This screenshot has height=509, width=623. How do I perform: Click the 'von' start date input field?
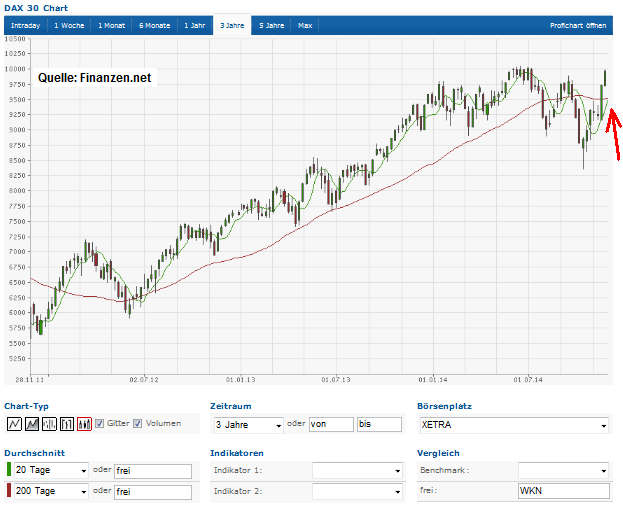click(x=332, y=425)
